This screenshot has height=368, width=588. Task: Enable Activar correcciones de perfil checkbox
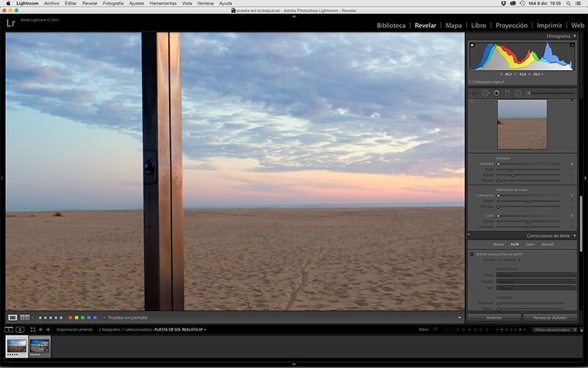[x=472, y=254]
